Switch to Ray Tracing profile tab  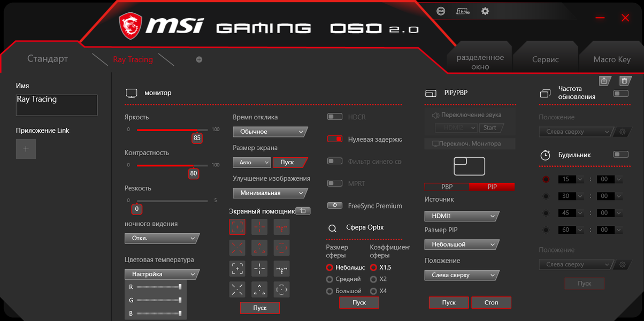pos(133,59)
